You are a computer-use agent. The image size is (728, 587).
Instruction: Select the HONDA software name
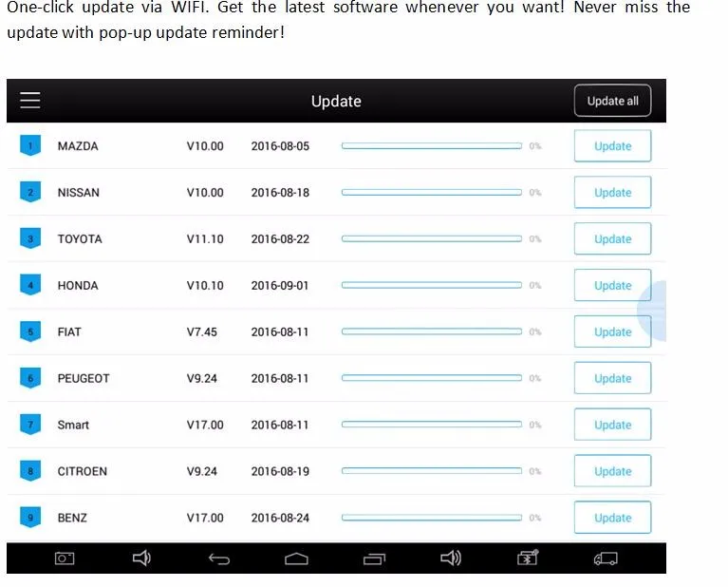point(78,285)
